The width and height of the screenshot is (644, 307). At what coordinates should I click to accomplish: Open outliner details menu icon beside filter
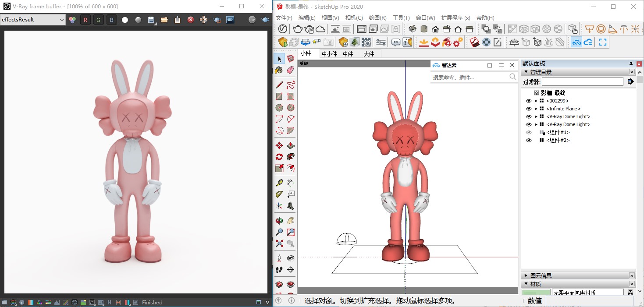coord(630,81)
